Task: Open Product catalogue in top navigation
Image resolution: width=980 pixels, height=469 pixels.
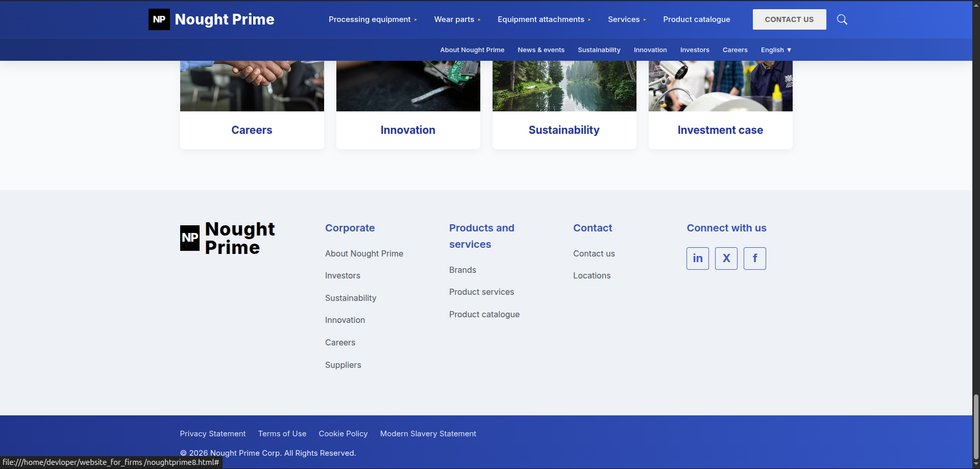Action: click(x=696, y=19)
